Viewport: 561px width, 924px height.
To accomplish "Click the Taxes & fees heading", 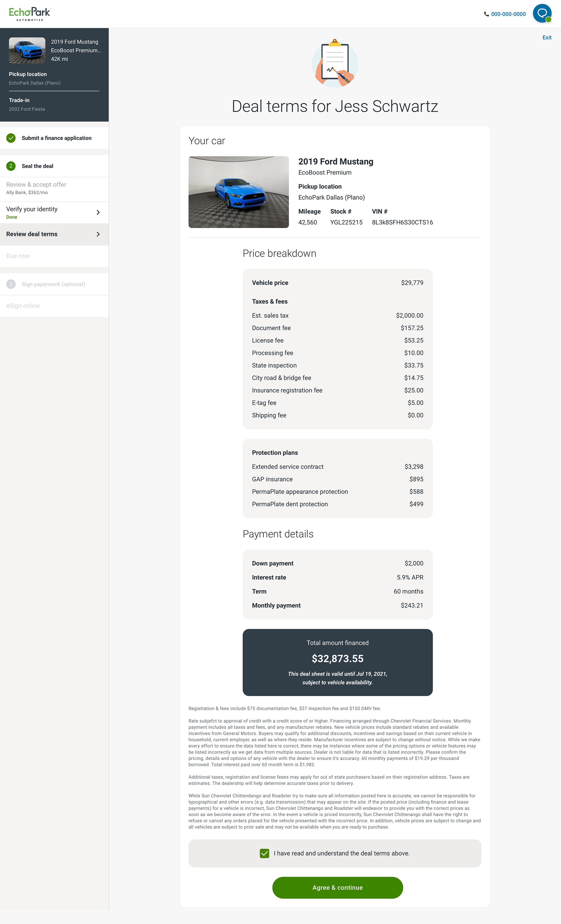I will [x=270, y=301].
